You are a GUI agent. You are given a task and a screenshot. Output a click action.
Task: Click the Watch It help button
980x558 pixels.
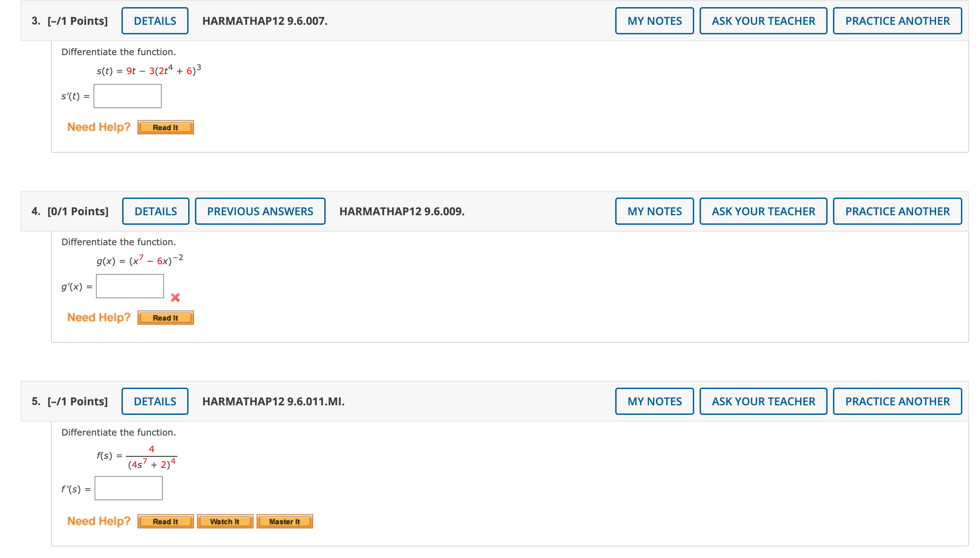click(225, 521)
